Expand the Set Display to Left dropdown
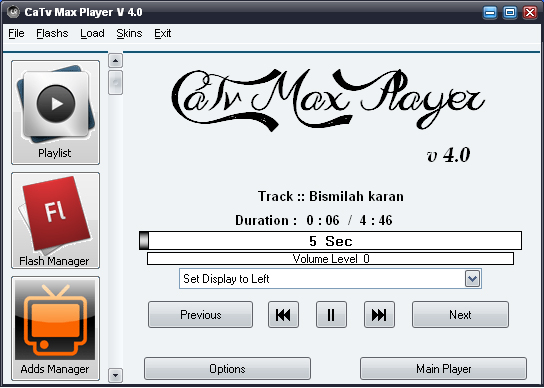This screenshot has width=544, height=388. pyautogui.click(x=473, y=279)
